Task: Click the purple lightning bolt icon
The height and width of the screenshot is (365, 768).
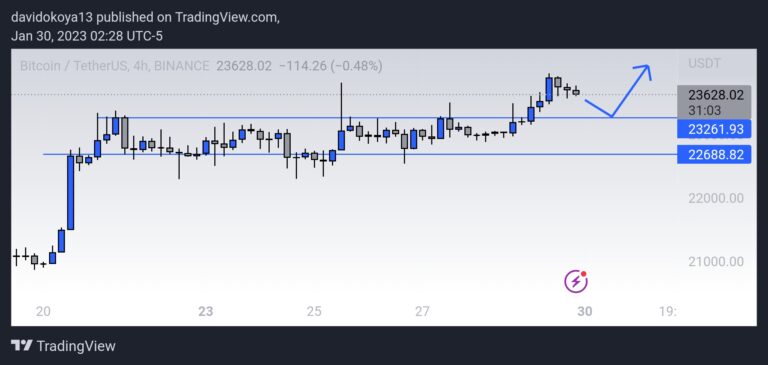Action: click(576, 281)
